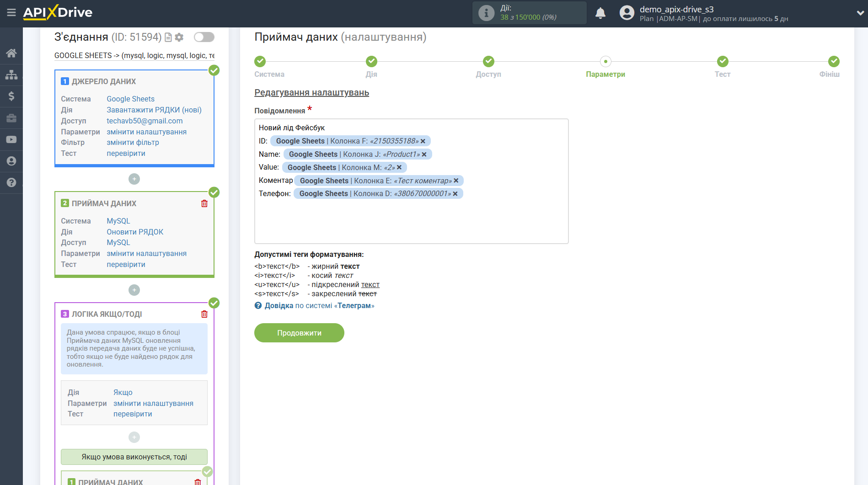
Task: Go to the home dashboard icon
Action: click(11, 53)
